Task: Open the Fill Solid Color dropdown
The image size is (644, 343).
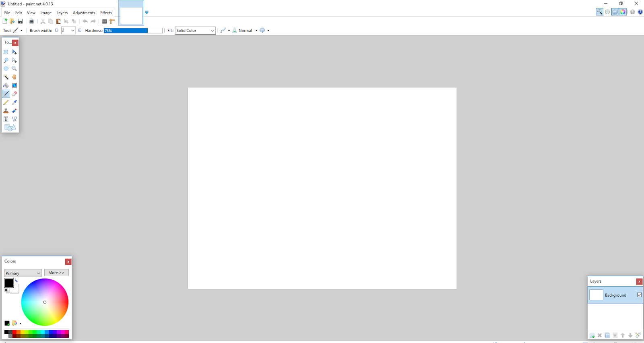Action: [x=195, y=31]
